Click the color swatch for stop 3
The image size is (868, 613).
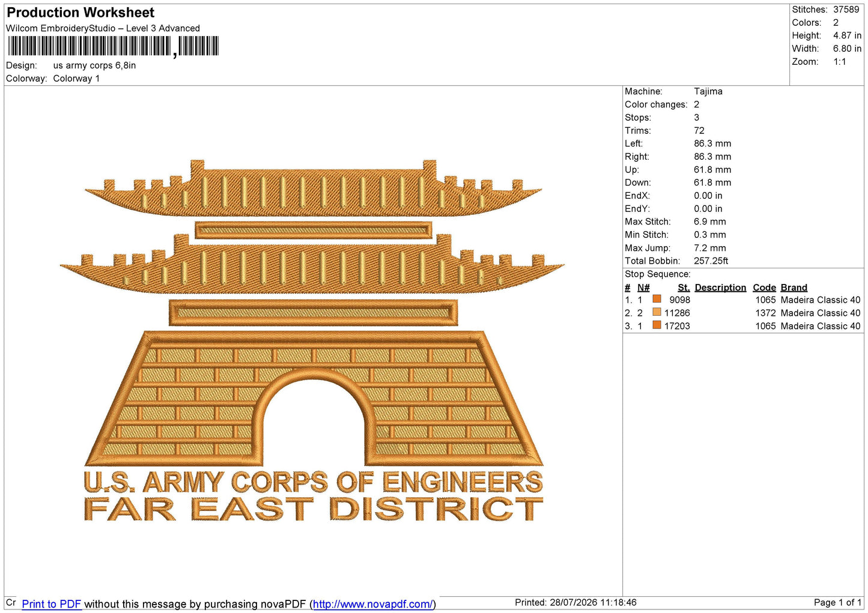[x=657, y=326]
